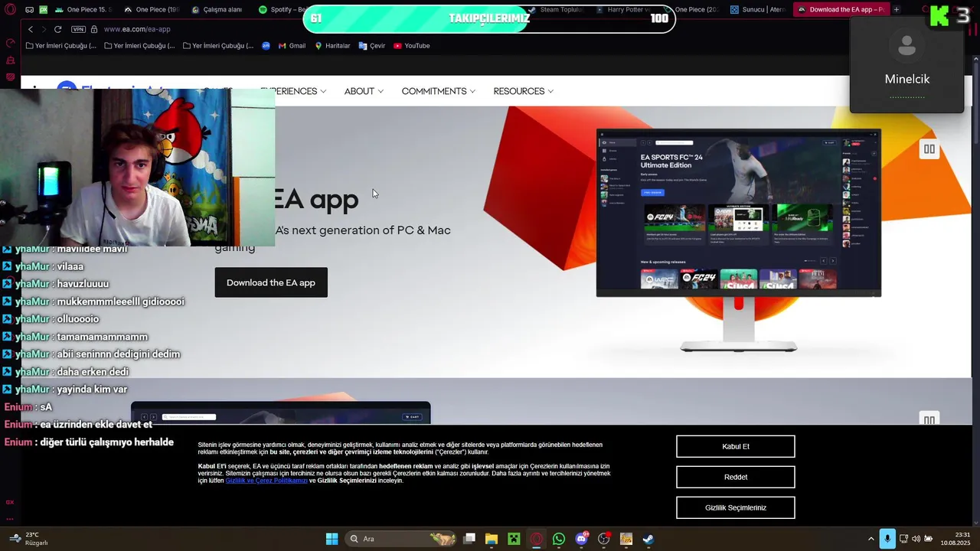Accept cookies with Kabul Et button

[x=735, y=446]
